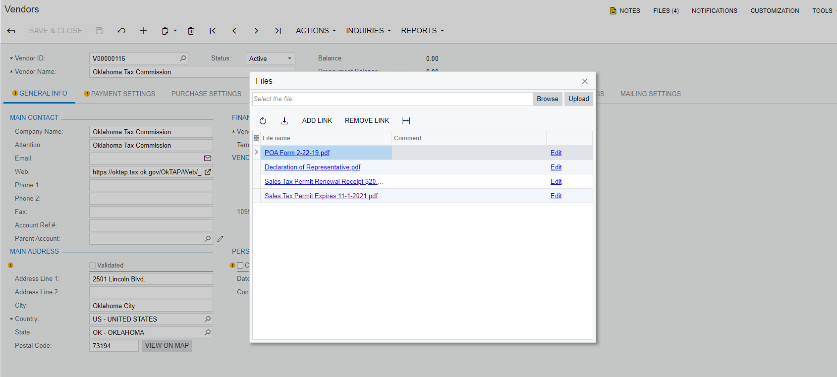Click the fit columns icon in Files toolbar
Screen dimensions: 837x377
406,121
